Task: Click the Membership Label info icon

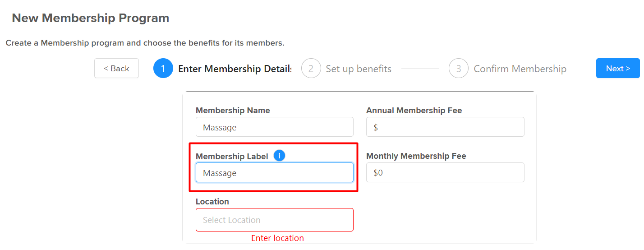Action: [x=280, y=156]
